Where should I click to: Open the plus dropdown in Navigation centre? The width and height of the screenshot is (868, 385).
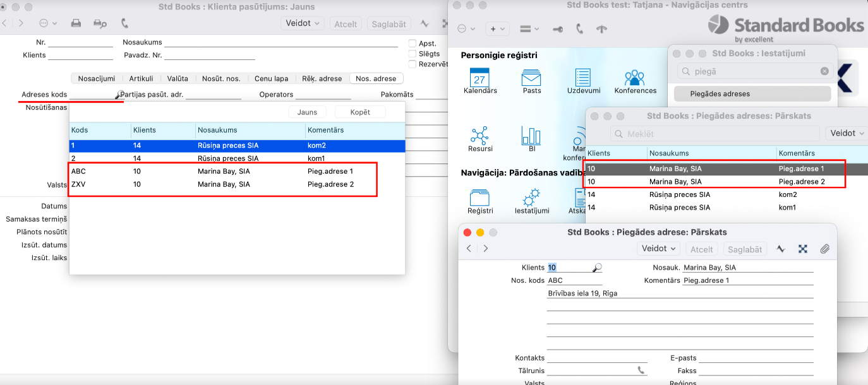497,29
